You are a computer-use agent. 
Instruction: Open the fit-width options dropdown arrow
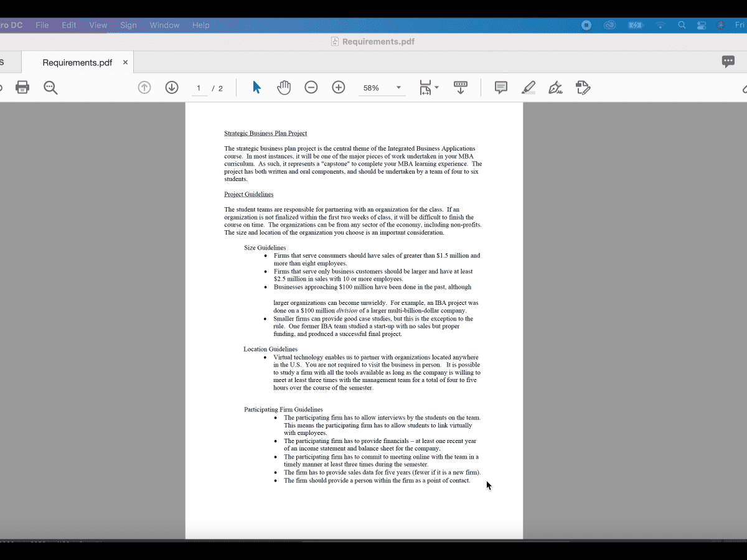tap(435, 87)
